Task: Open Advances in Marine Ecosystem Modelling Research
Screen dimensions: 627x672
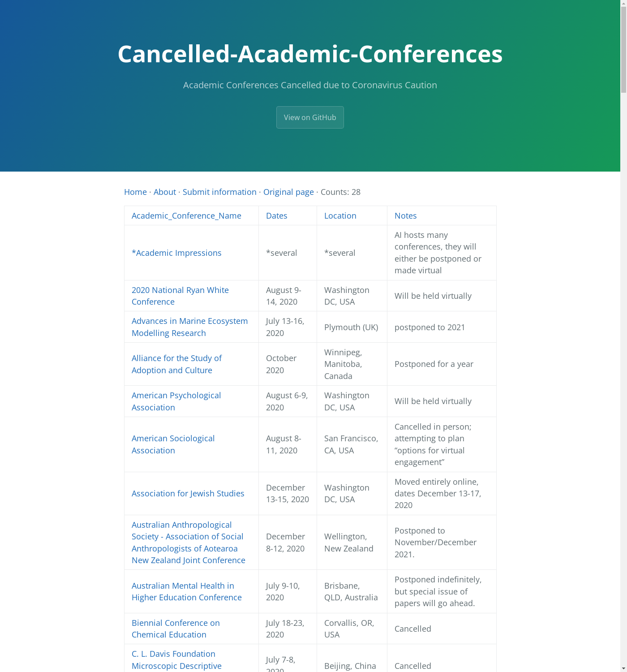Action: coord(189,327)
